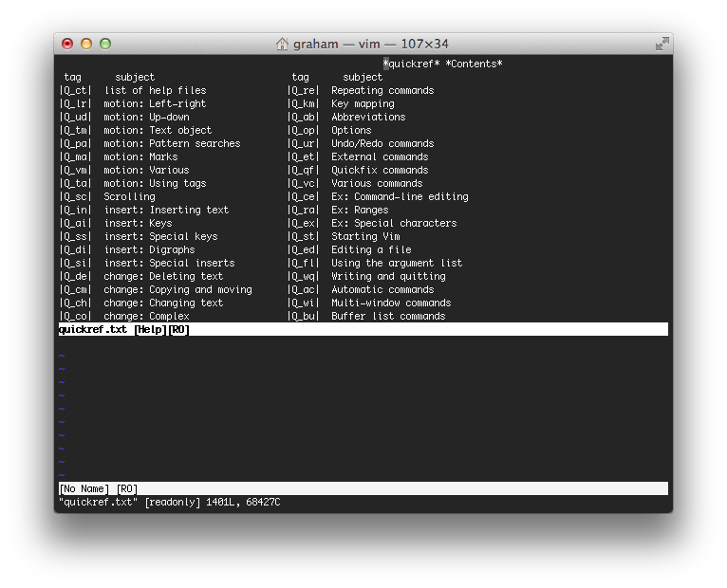This screenshot has height=588, width=727.
Task: Open the |Q_et| External commands tag
Action: click(x=303, y=157)
